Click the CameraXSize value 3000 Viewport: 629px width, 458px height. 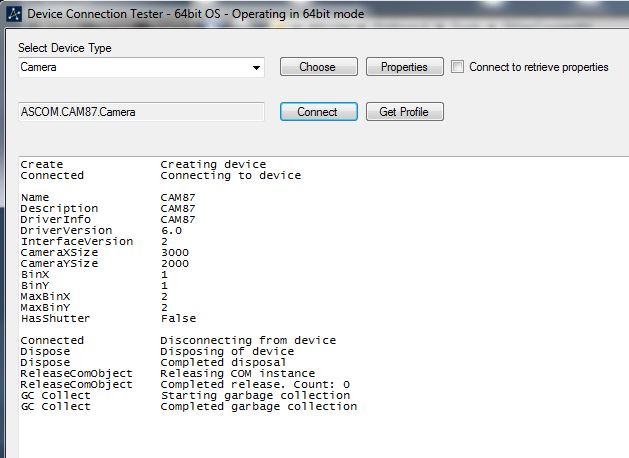pos(175,253)
